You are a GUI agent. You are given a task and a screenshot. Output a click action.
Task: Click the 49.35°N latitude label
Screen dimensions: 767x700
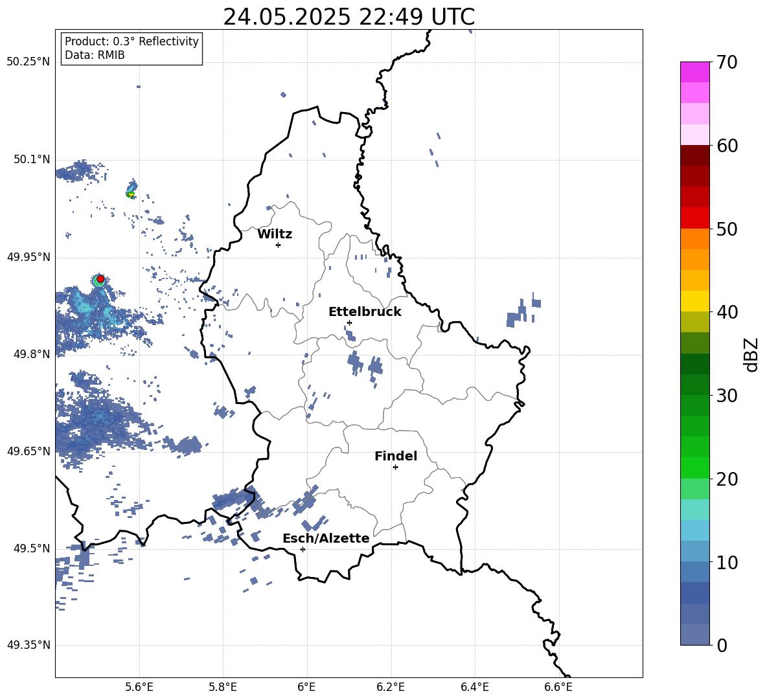tap(29, 645)
